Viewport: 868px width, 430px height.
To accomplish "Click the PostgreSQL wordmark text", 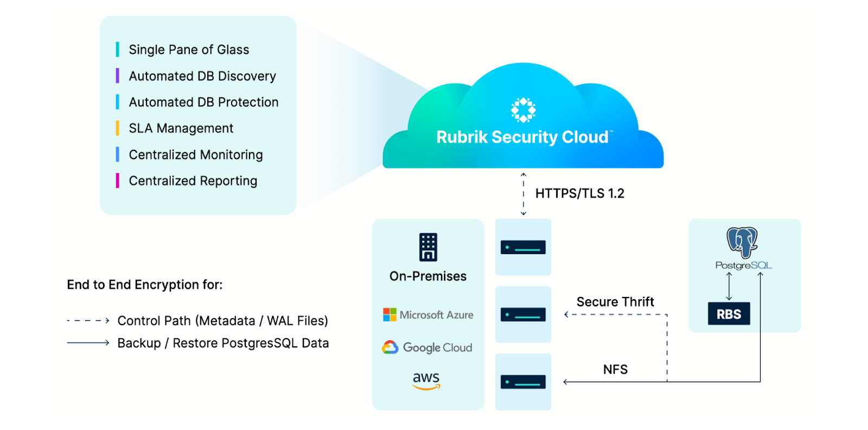I will click(x=743, y=265).
